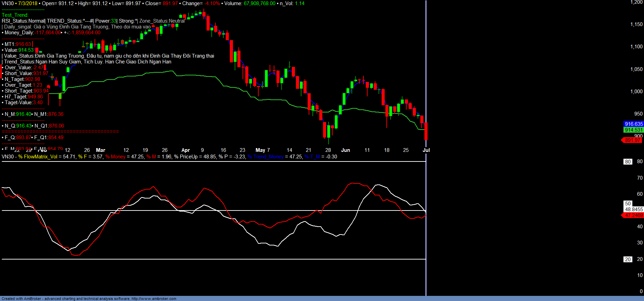644x301 pixels.
Task: Select the boxed 80 level marker
Action: pos(628,162)
